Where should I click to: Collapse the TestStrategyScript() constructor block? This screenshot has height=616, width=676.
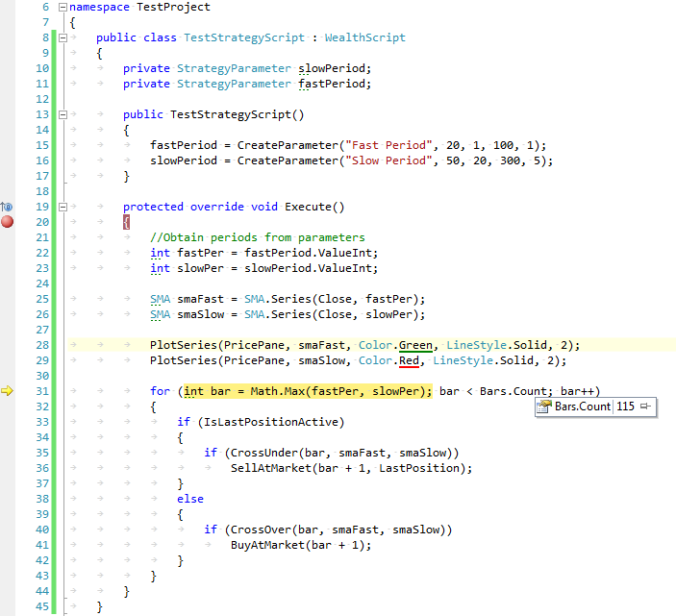(63, 114)
